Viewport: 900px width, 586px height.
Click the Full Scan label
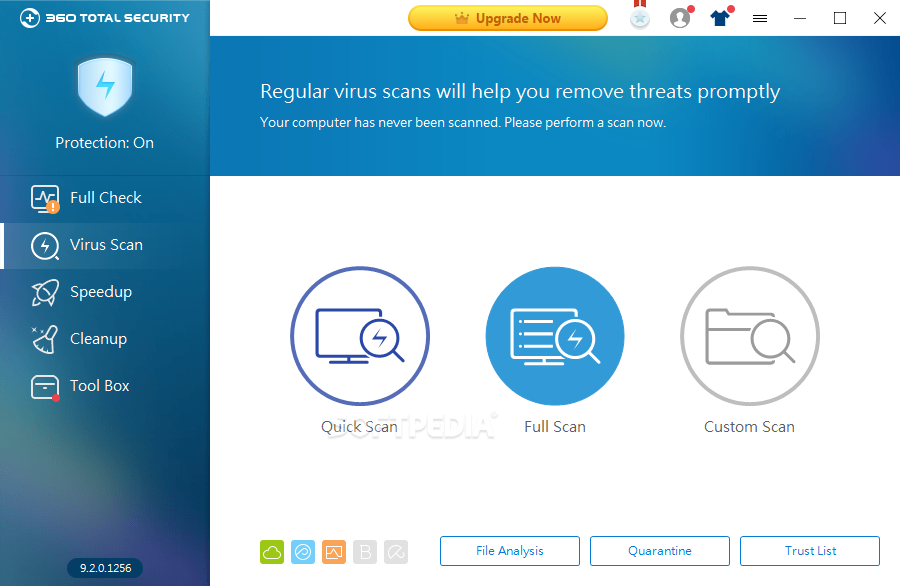click(555, 426)
